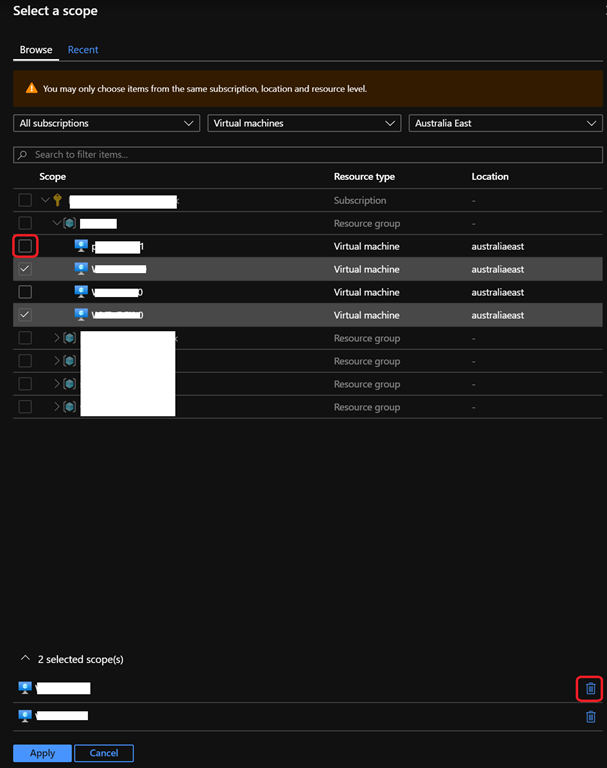The width and height of the screenshot is (607, 768).
Task: Click the VM icon of the second selected scope
Action: click(25, 716)
